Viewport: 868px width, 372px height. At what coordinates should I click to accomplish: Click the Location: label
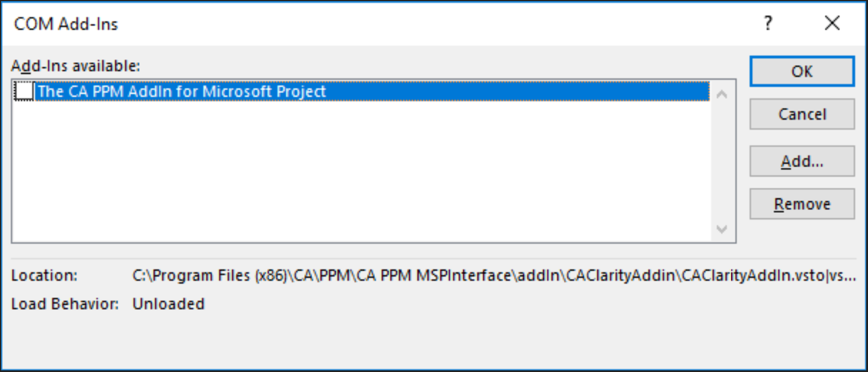coord(44,276)
